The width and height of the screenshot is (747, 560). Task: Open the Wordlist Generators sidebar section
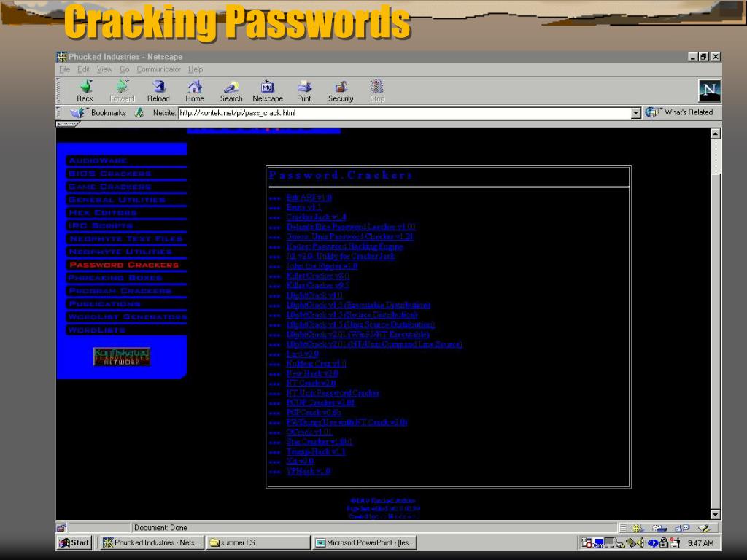[128, 316]
